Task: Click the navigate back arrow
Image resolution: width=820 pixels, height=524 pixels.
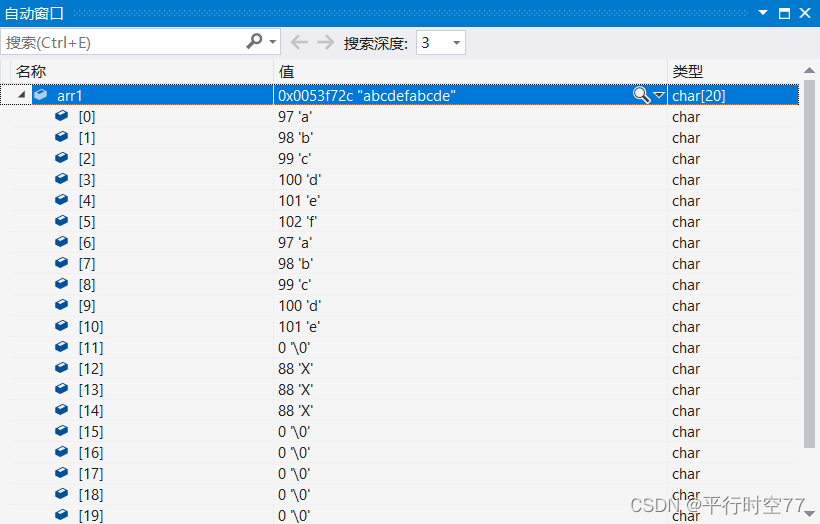Action: 299,42
